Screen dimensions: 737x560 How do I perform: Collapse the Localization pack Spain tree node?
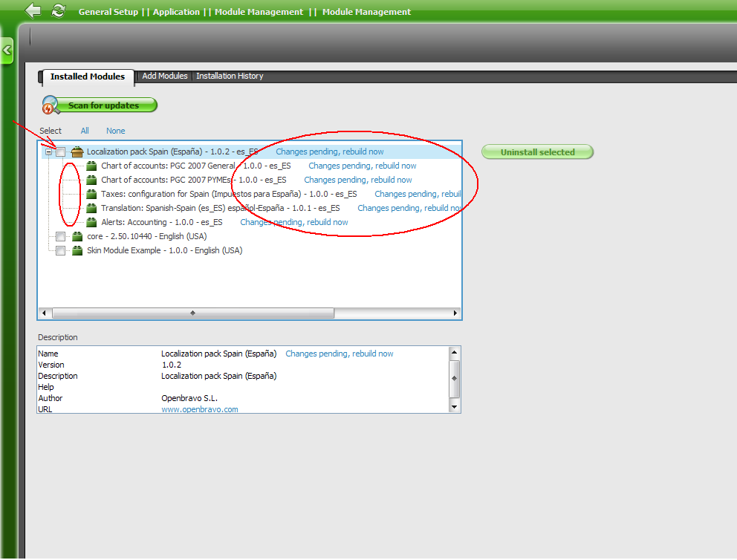[x=48, y=152]
